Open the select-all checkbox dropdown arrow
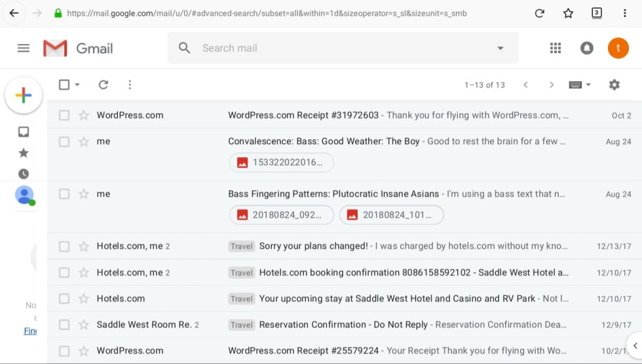 pos(77,84)
